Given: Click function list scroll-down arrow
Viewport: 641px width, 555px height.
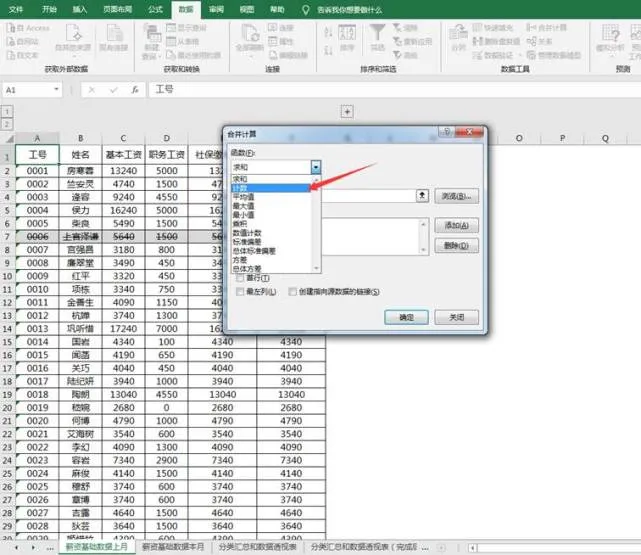Looking at the screenshot, I should click(x=316, y=268).
